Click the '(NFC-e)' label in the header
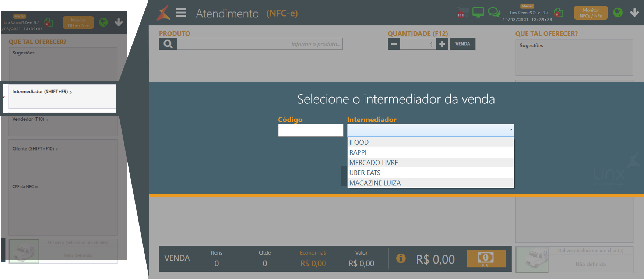Viewport: 644px width, 279px height. [x=282, y=13]
